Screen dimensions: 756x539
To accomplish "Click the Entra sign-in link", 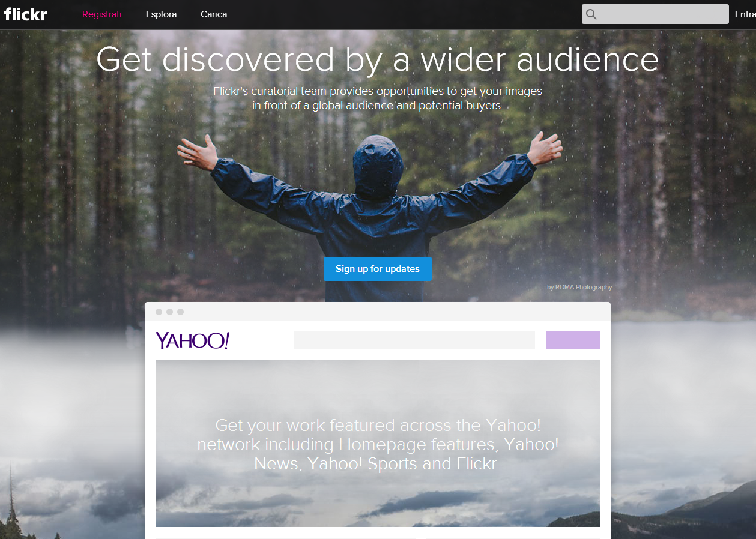I will pos(745,14).
